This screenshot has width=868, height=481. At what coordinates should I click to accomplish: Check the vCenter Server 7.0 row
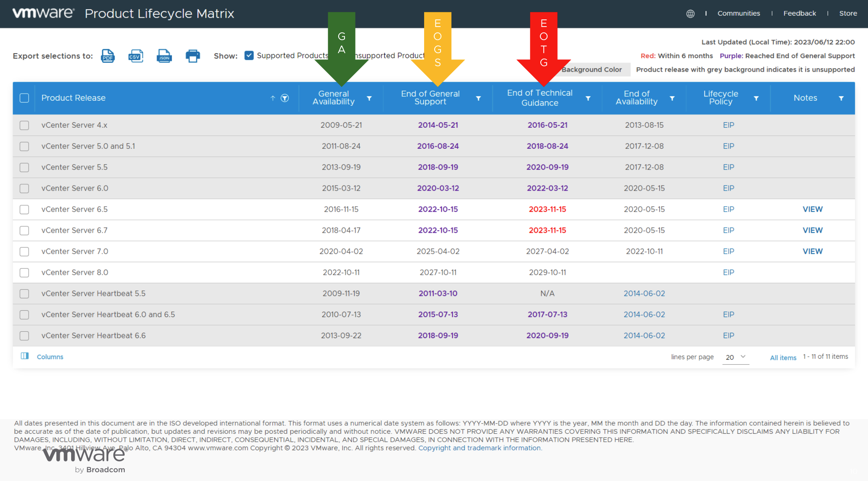click(x=24, y=252)
